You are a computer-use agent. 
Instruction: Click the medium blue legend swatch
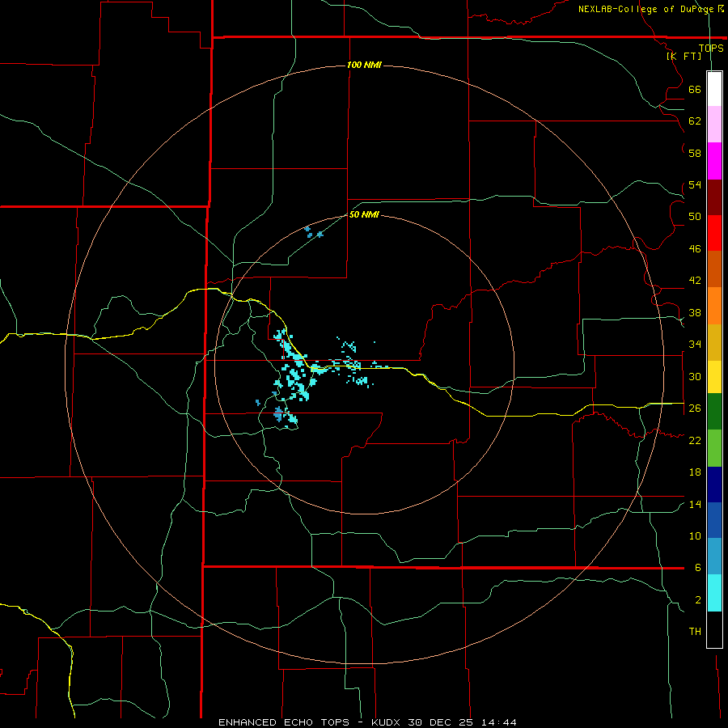tap(714, 520)
